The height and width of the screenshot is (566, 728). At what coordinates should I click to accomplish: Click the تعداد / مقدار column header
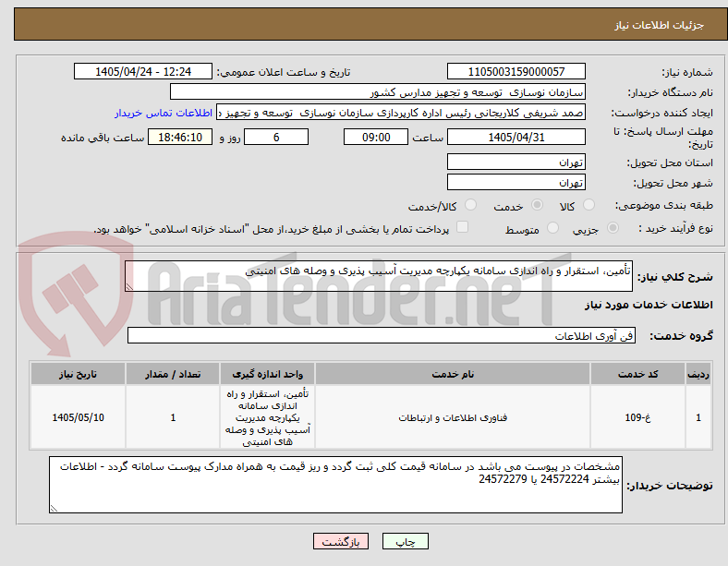tap(173, 374)
